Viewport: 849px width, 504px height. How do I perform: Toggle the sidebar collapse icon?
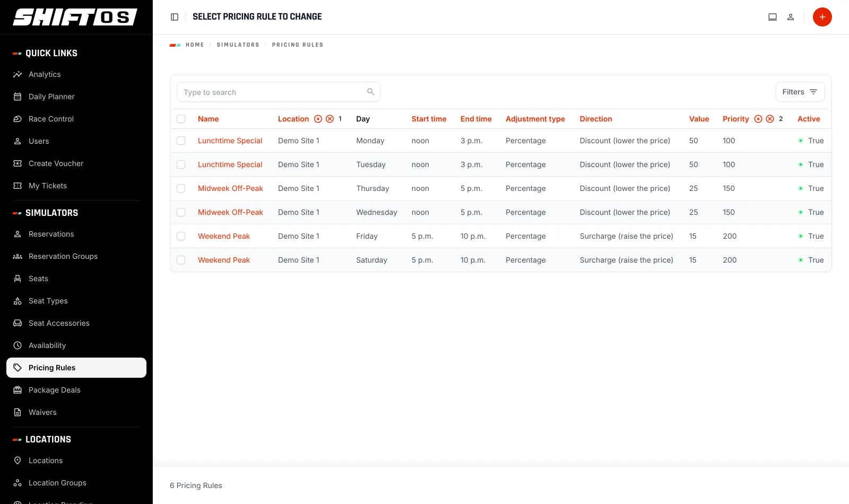tap(175, 17)
